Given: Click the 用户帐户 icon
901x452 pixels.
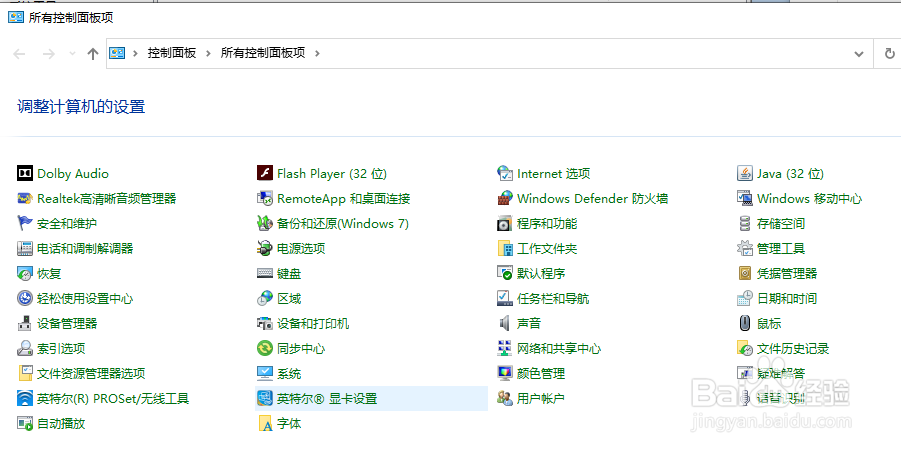Looking at the screenshot, I should point(505,398).
